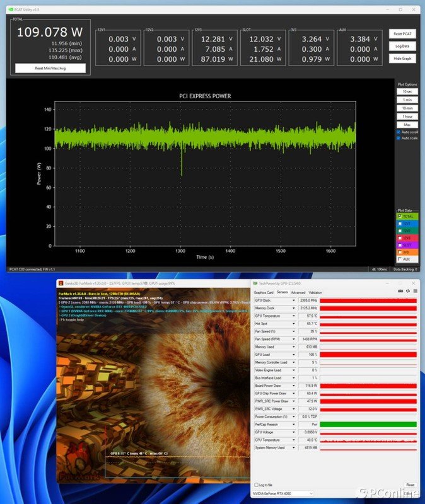Click the PCAT Utility title bar logo
The height and width of the screenshot is (504, 425).
click(x=11, y=9)
